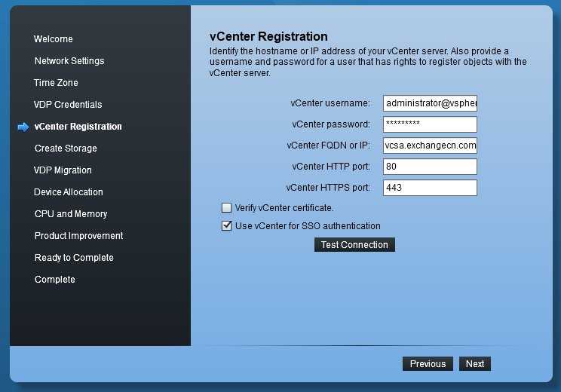Open Time Zone step

click(x=56, y=83)
